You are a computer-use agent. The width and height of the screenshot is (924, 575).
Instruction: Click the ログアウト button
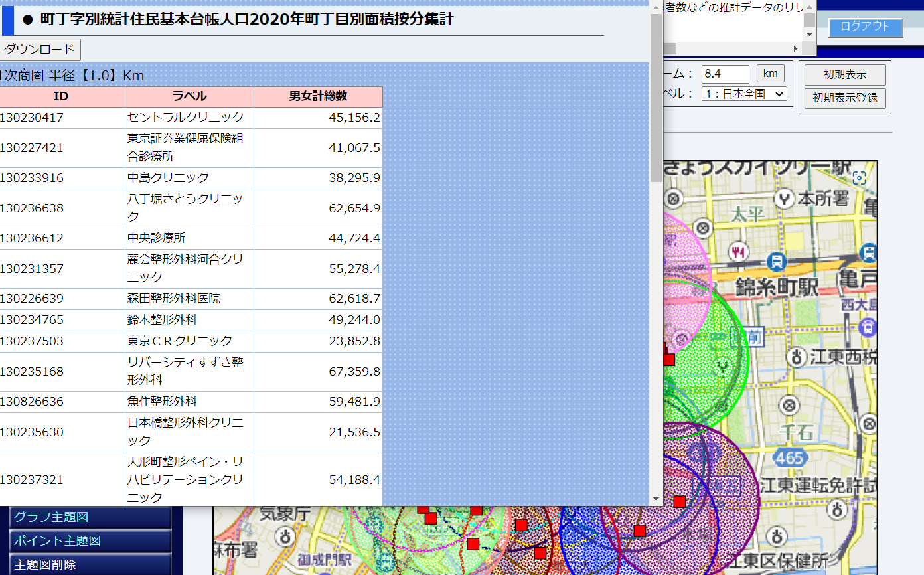(x=865, y=27)
